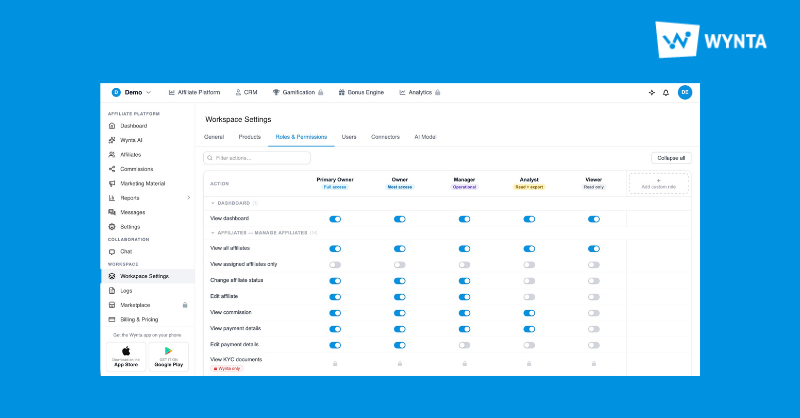Toggle View dashboard for Primary Owner

335,219
